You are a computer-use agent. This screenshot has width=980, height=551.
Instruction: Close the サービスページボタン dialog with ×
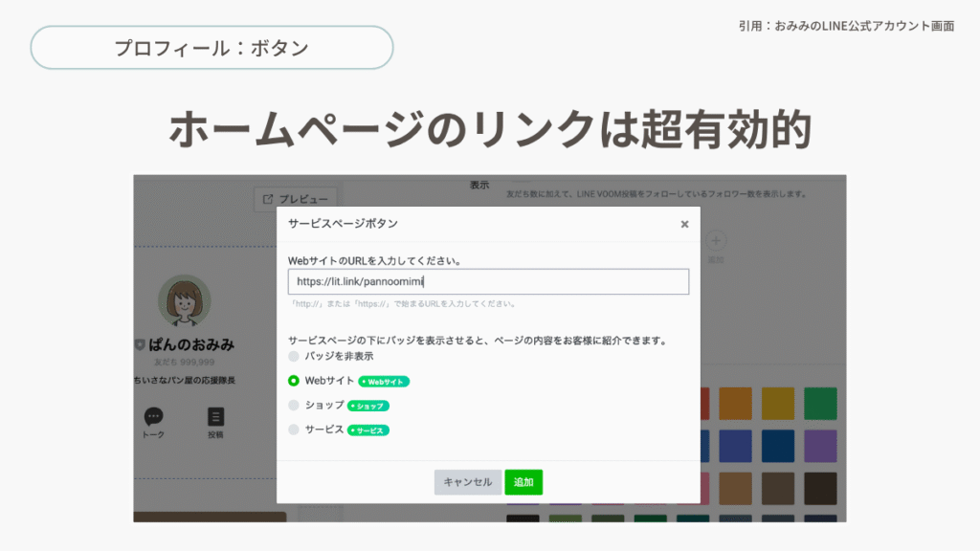tap(684, 224)
